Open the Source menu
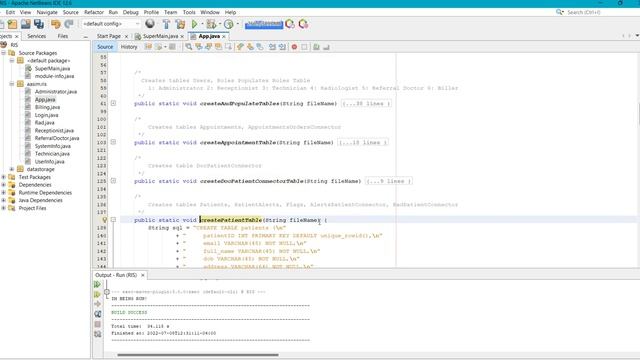Viewport: 640px width, 360px height. (x=70, y=12)
